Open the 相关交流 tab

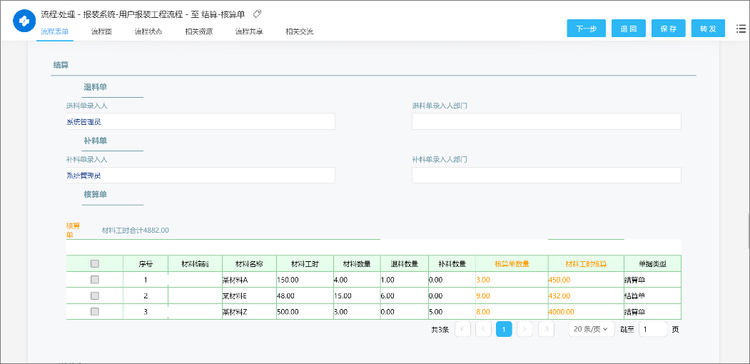[x=299, y=32]
